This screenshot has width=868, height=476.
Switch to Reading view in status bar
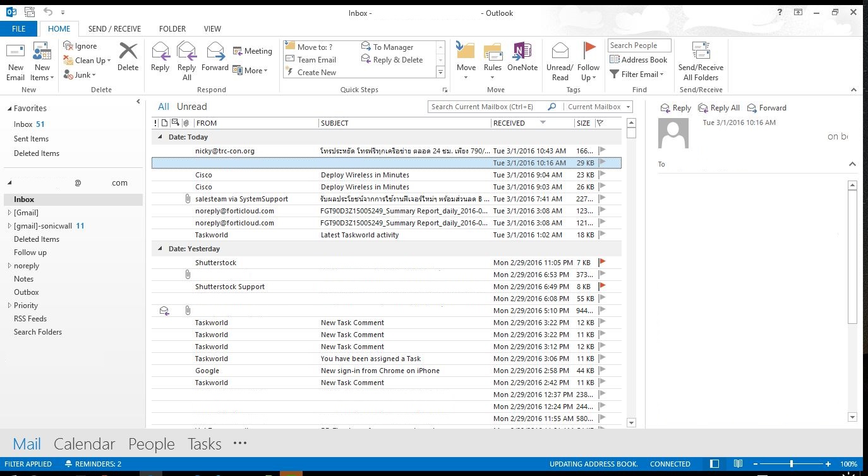pos(738,464)
